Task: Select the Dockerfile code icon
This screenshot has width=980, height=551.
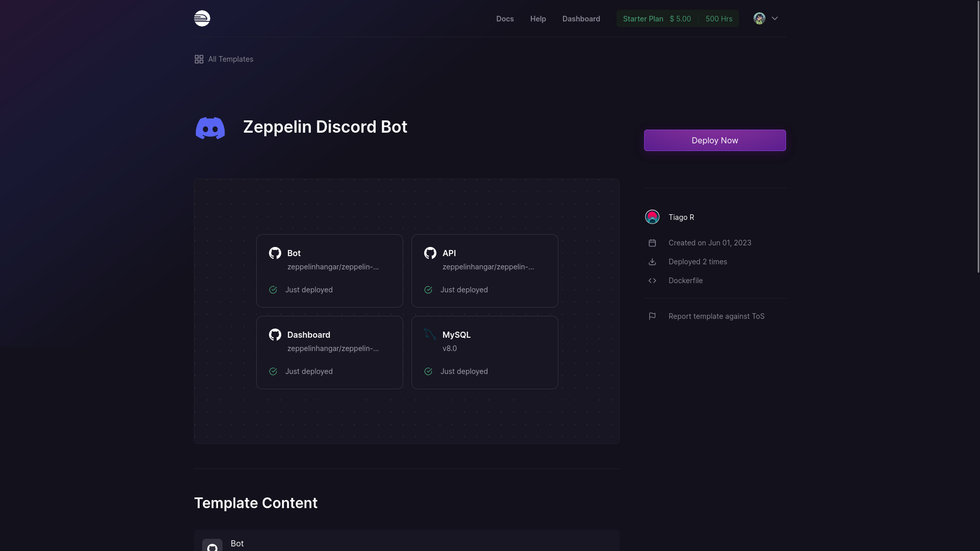Action: coord(652,281)
